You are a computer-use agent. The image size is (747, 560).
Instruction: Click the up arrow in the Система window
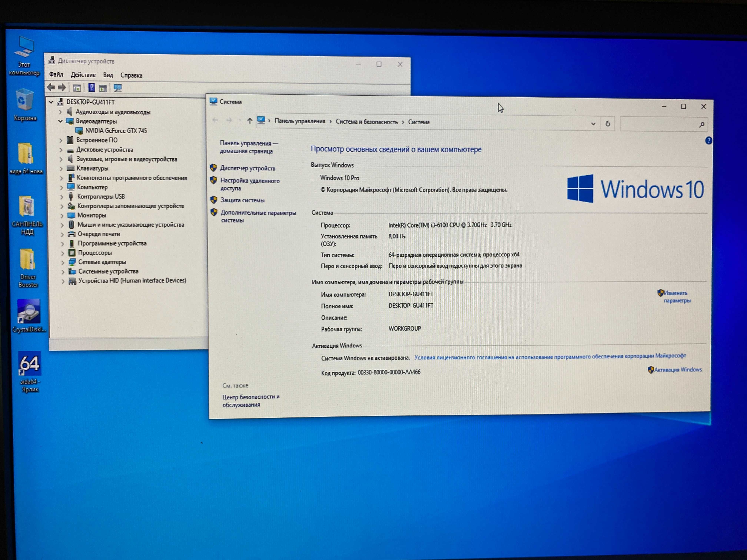[250, 121]
